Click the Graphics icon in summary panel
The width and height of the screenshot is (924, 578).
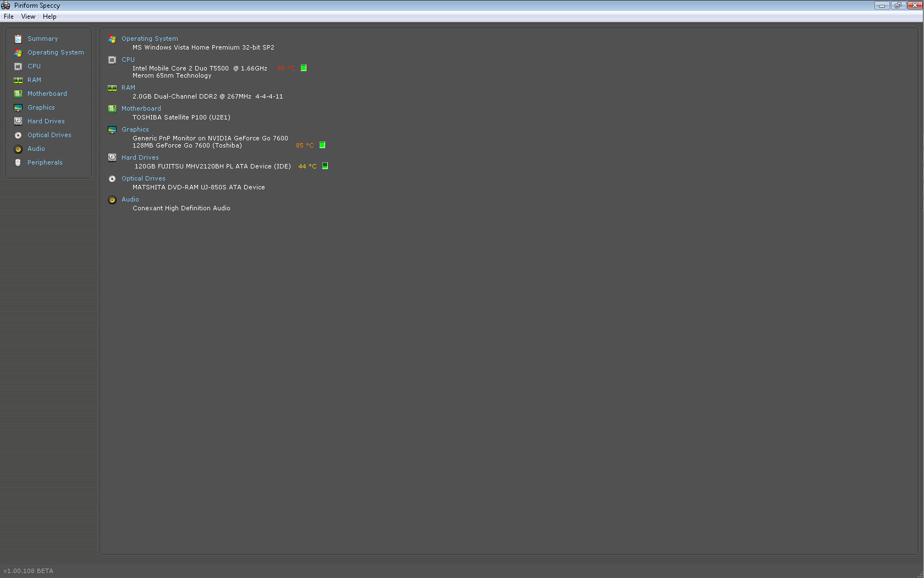point(112,129)
